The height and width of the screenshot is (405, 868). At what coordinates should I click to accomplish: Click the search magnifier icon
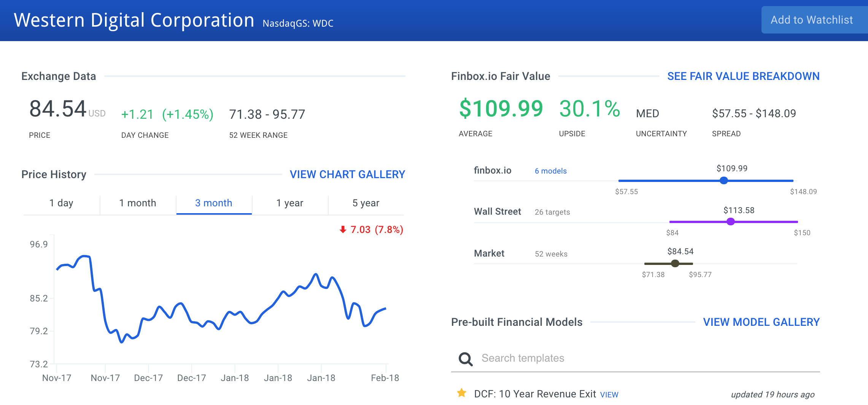pyautogui.click(x=466, y=359)
